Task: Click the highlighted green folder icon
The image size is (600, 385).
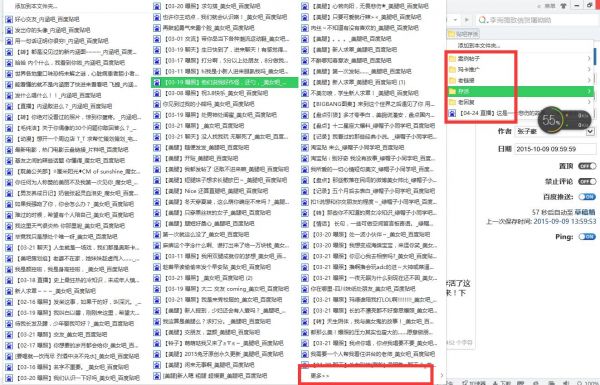Action: [452, 91]
